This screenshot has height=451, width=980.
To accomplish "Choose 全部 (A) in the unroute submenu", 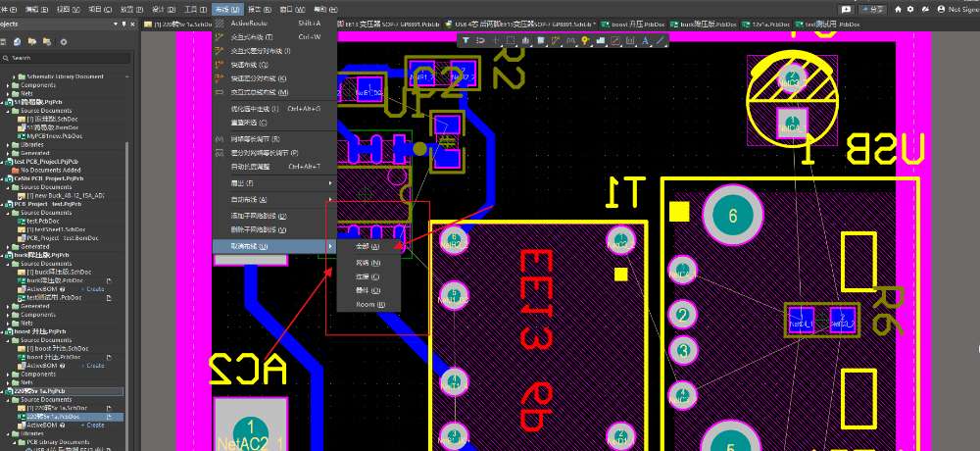I will tap(370, 246).
